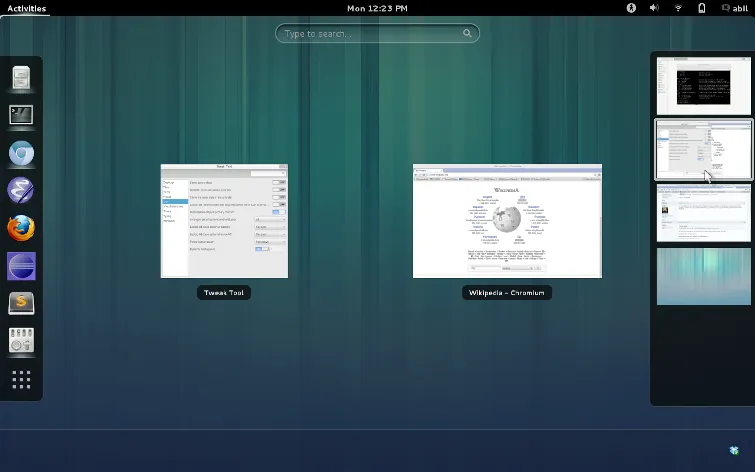Open the user menu labeled abil

point(735,8)
